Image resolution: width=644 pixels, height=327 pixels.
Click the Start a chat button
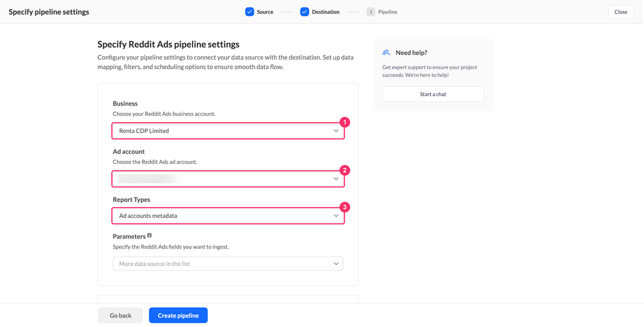click(x=433, y=94)
